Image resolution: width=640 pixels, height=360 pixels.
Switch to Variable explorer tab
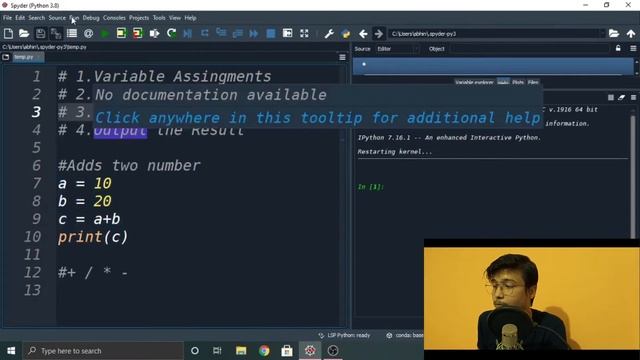coord(474,82)
